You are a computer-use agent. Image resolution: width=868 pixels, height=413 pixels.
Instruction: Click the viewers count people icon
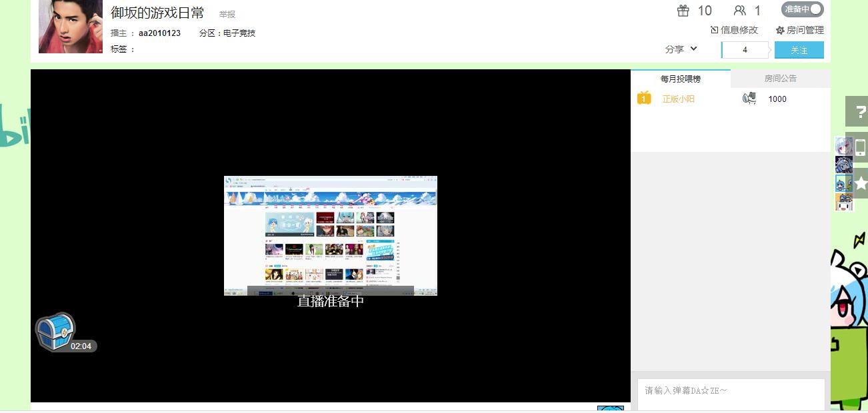(x=739, y=11)
